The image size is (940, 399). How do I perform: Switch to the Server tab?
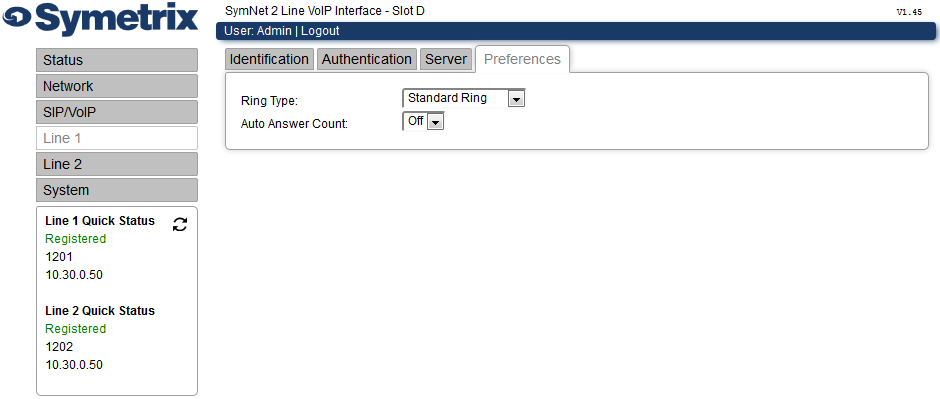(x=446, y=59)
